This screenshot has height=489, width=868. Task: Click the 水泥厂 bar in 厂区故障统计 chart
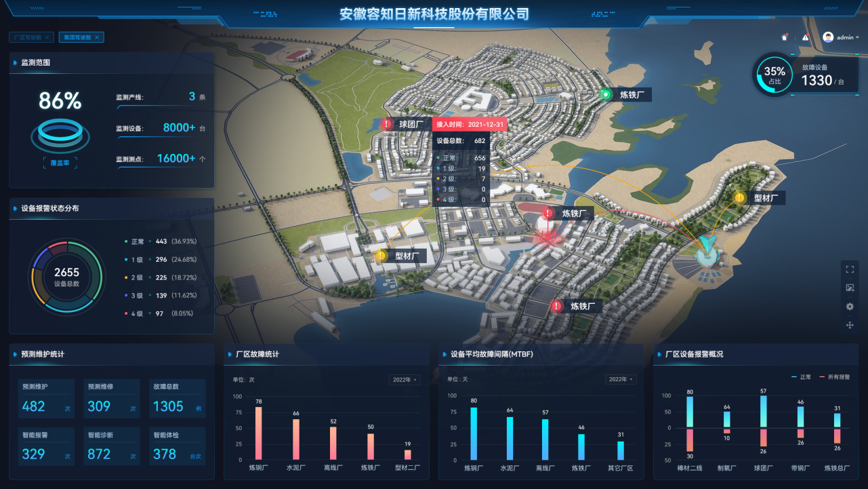click(x=295, y=439)
